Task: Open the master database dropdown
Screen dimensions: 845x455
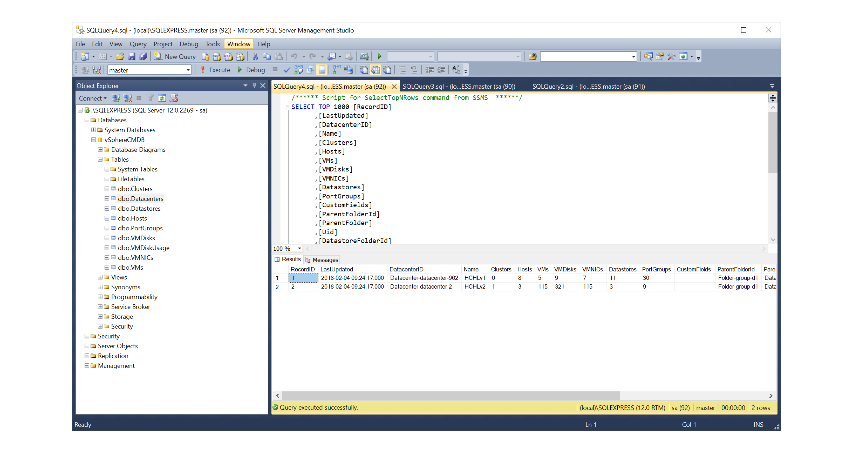Action: tap(188, 71)
